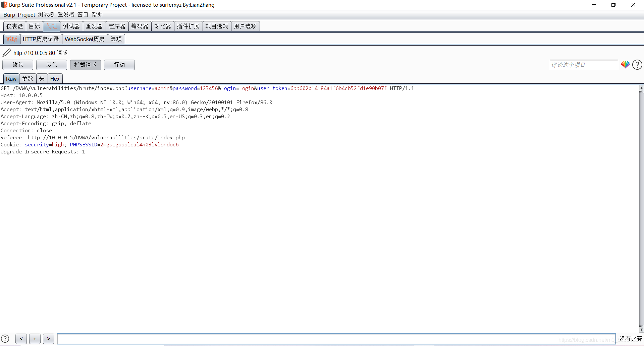The image size is (644, 346).
Task: Go to the next search match with the > button
Action: [49, 339]
